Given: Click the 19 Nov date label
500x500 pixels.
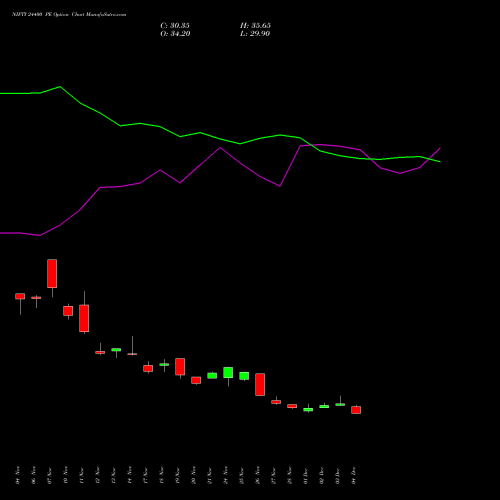Looking at the screenshot, I should (x=178, y=475).
